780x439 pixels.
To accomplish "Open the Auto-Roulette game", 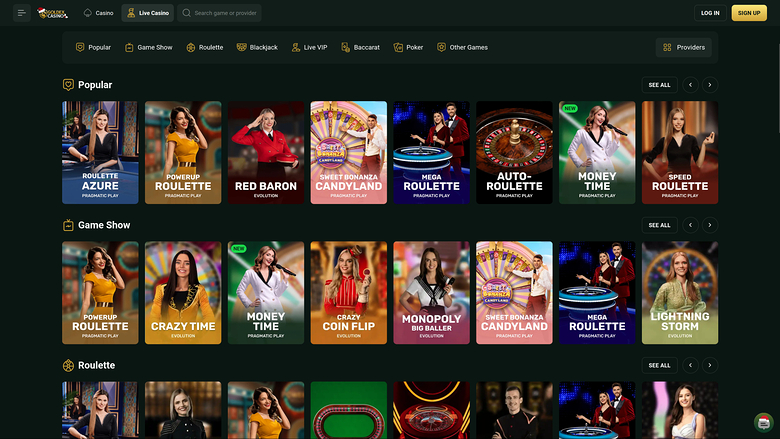I will click(514, 153).
